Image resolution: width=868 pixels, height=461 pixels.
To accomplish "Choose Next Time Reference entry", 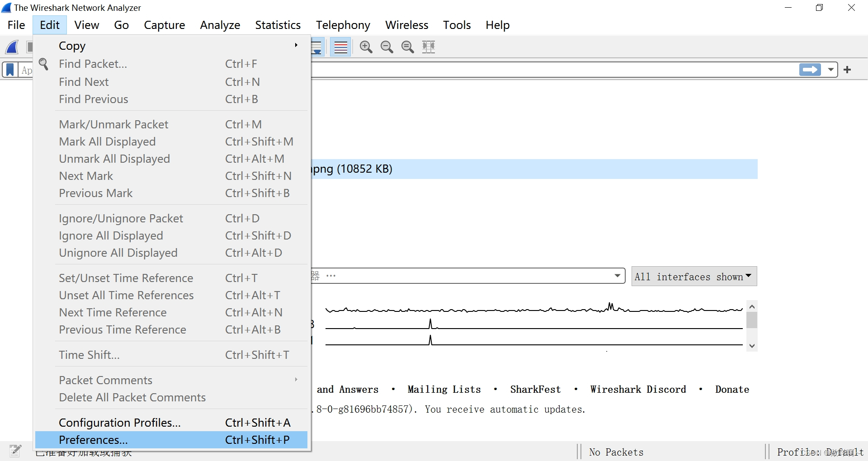I will click(171, 312).
